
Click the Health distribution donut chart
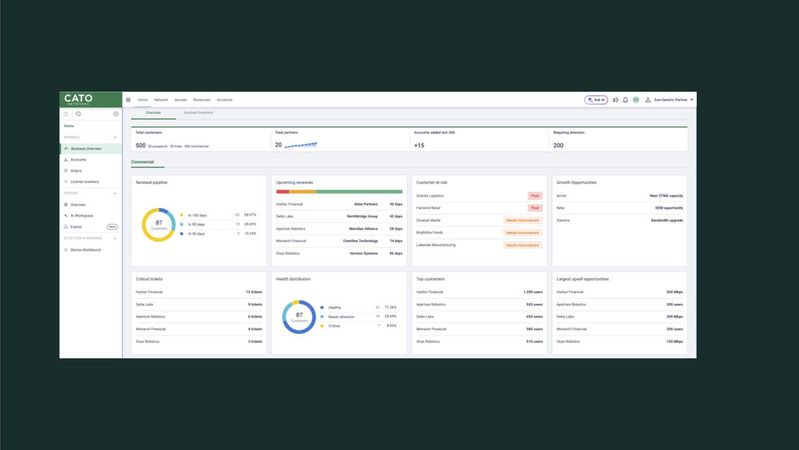click(299, 316)
